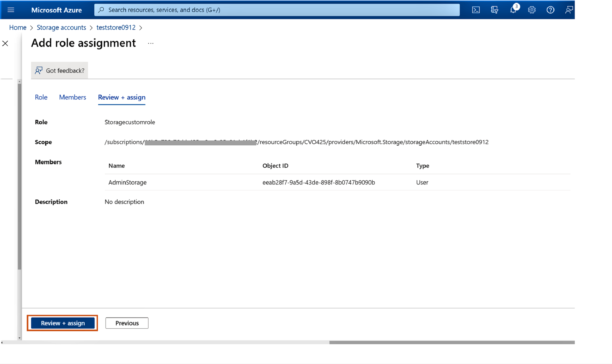Click the Got feedback? button
Viewport: 612px width, 364px height.
pyautogui.click(x=60, y=71)
